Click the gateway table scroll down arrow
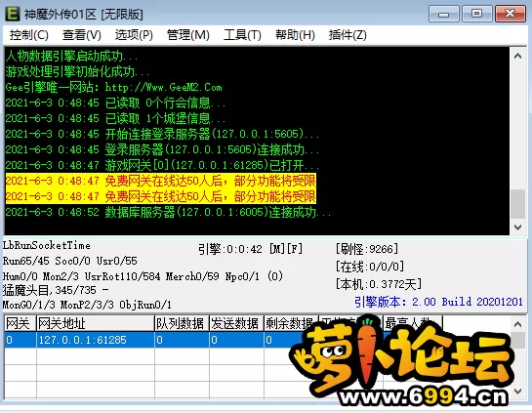 517,392
